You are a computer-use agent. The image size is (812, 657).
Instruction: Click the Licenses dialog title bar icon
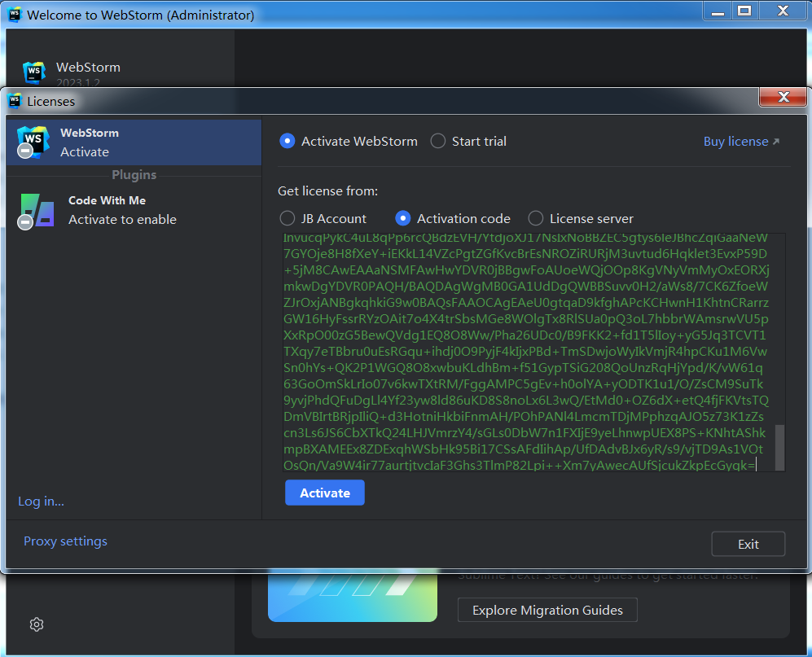pyautogui.click(x=14, y=101)
